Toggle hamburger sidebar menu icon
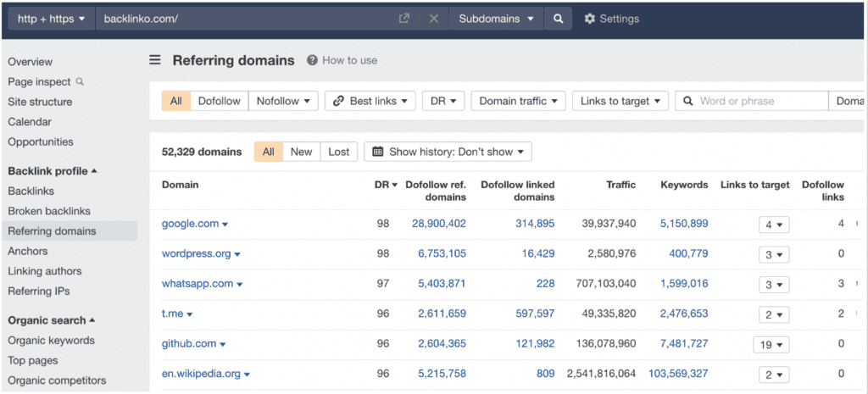Screen dimensions: 868x394 (156, 60)
